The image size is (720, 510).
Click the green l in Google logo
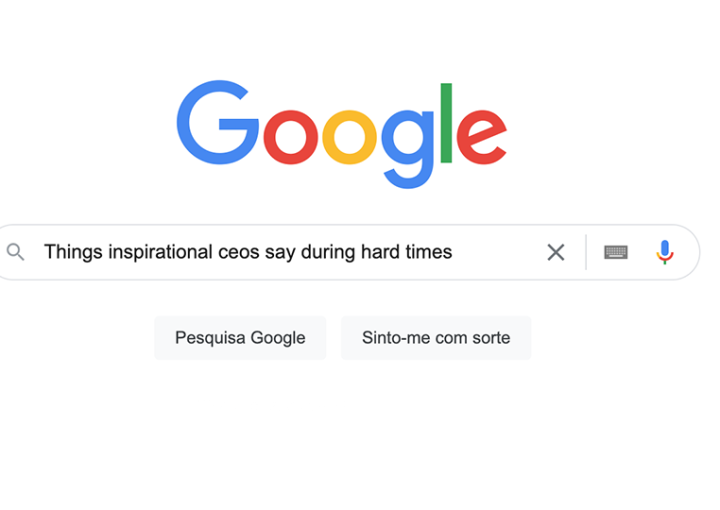tap(446, 122)
